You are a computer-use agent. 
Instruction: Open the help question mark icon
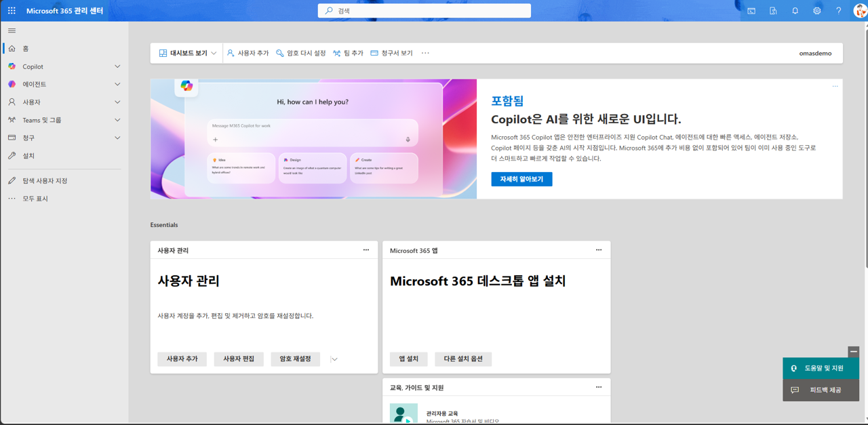point(838,11)
